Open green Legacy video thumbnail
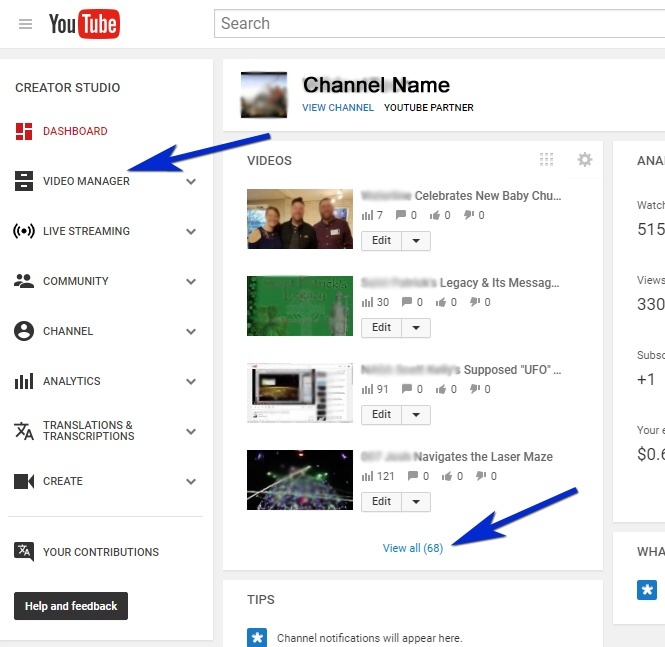 [x=300, y=306]
